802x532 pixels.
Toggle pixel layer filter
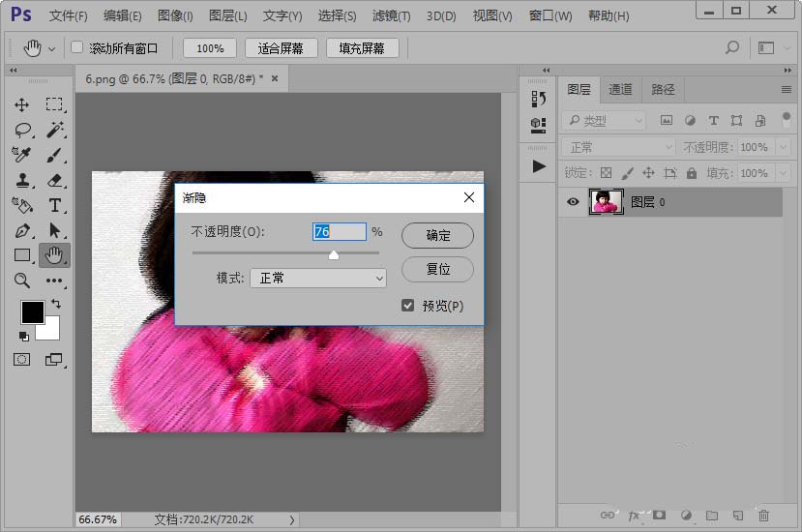coord(666,120)
